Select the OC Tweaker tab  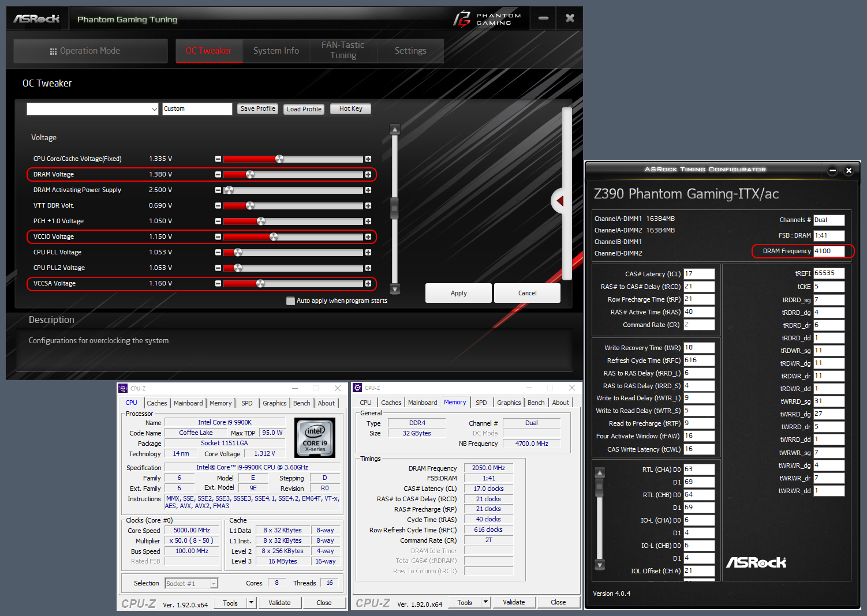208,51
